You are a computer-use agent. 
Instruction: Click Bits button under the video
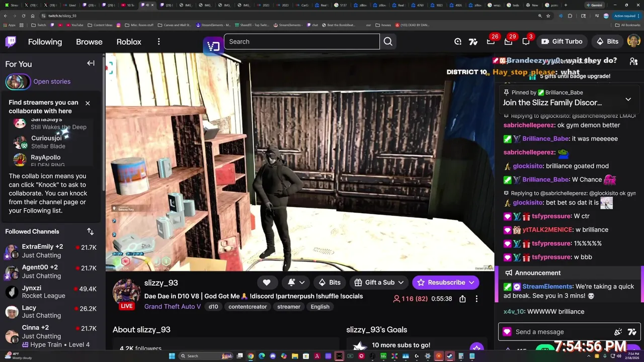pos(330,283)
